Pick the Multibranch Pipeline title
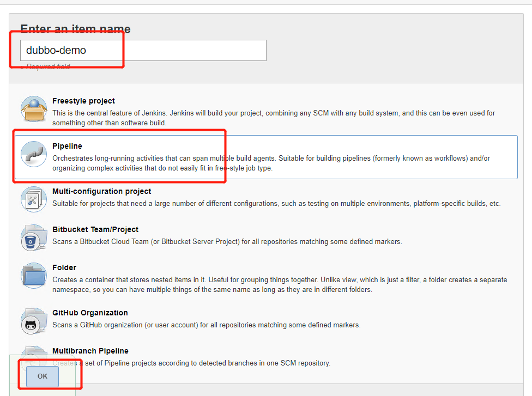Viewport: 532px width, 396px height. click(90, 351)
